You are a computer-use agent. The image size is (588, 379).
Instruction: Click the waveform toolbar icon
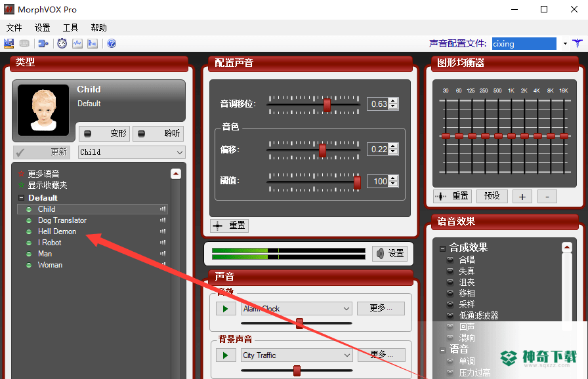pos(77,43)
